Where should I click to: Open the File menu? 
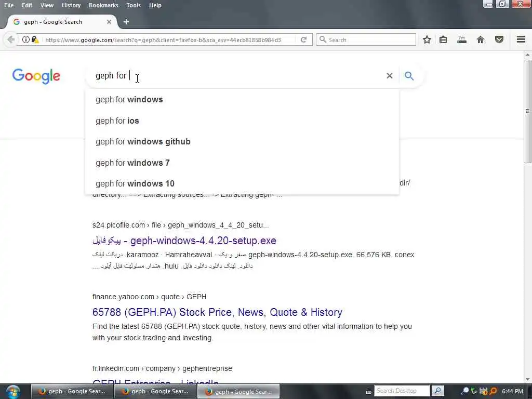pos(9,5)
